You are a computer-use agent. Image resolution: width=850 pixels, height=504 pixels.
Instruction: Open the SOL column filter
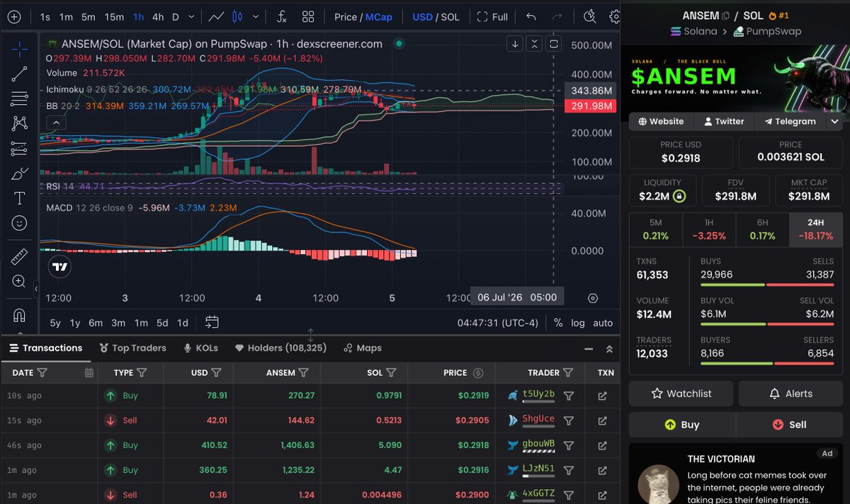[391, 372]
